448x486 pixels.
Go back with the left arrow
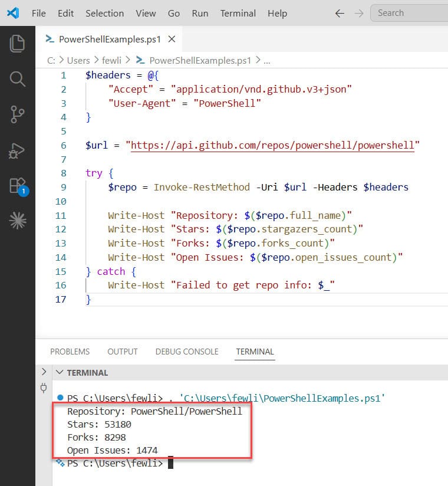[340, 14]
